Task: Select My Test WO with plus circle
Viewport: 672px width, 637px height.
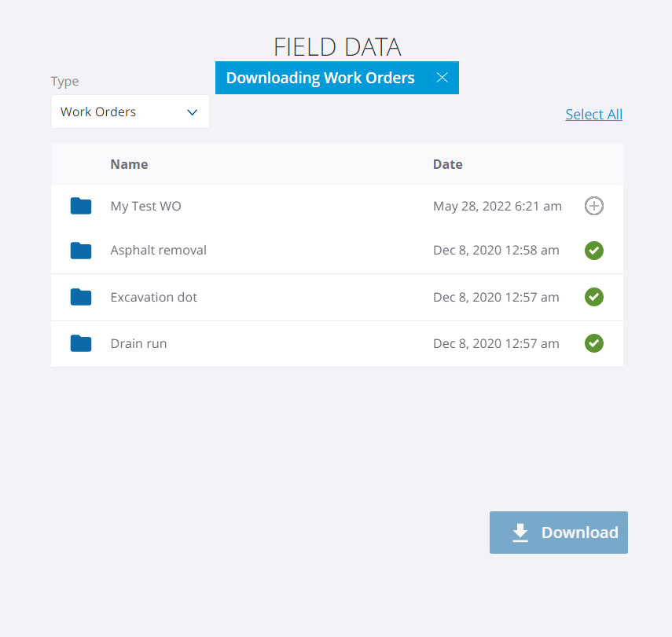Action: [x=594, y=206]
